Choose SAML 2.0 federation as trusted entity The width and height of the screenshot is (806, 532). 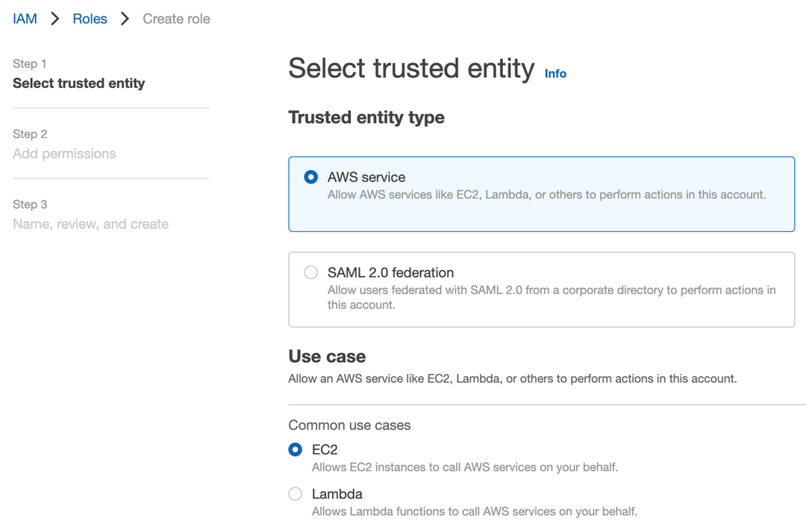point(310,272)
